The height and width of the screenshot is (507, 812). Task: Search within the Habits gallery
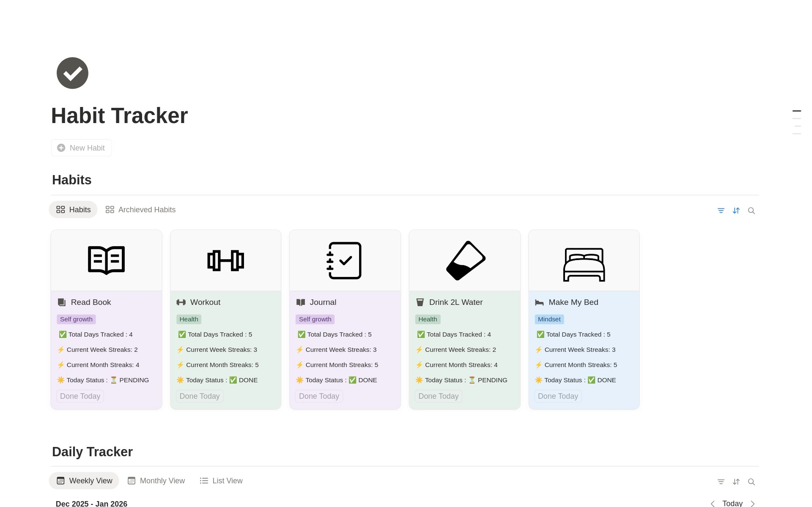point(752,210)
